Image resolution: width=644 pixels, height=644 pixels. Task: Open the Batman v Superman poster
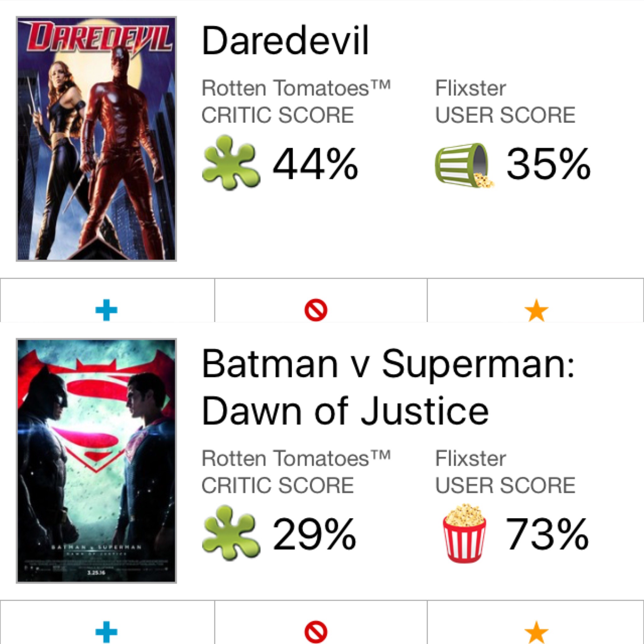point(96,461)
